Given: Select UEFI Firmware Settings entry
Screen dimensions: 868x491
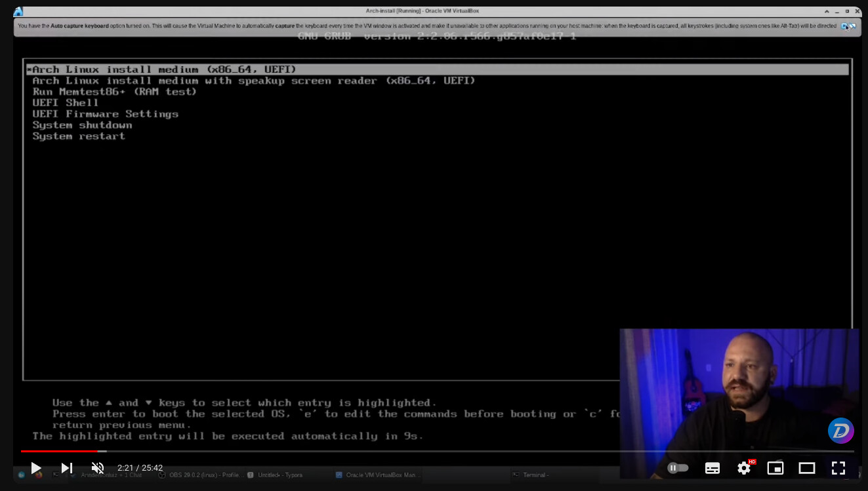Looking at the screenshot, I should tap(105, 114).
